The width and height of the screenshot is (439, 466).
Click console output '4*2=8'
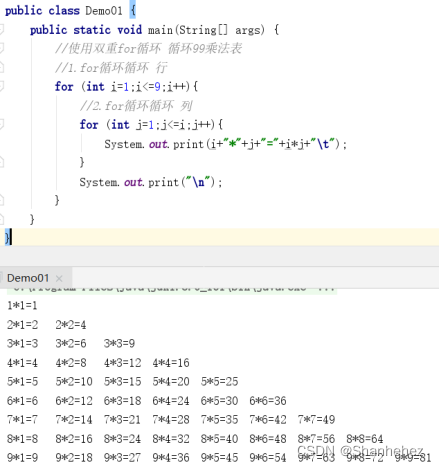(x=71, y=362)
